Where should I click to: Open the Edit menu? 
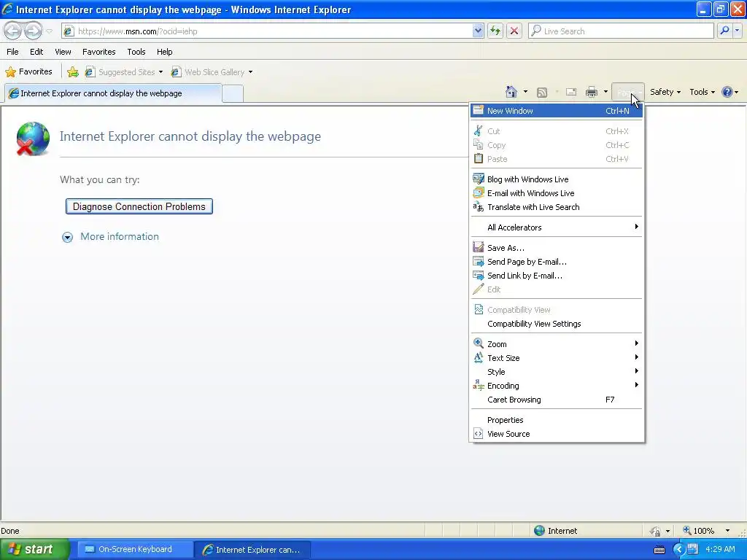(x=36, y=52)
